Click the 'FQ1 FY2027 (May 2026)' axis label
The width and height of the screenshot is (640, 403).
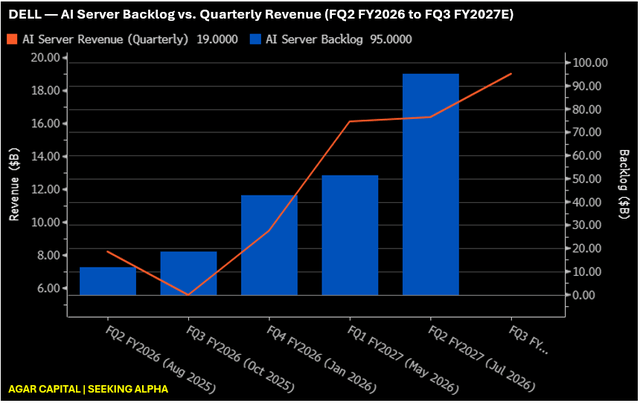(403, 360)
